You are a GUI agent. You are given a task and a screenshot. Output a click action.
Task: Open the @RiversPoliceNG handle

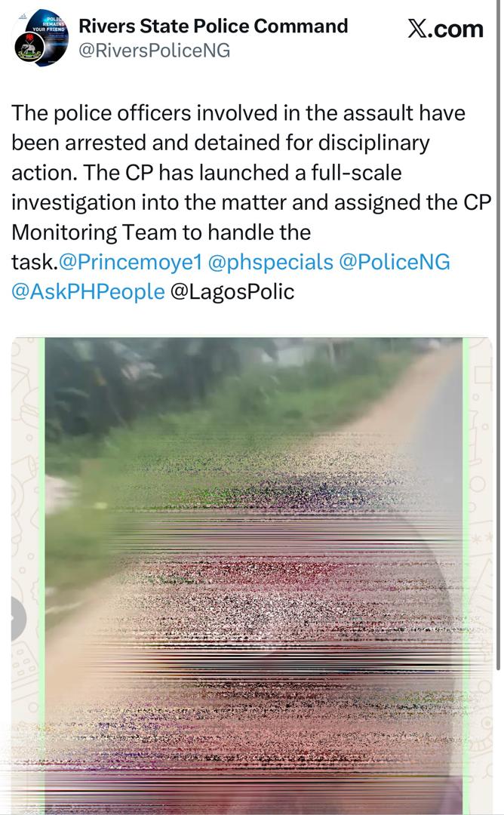pyautogui.click(x=155, y=51)
